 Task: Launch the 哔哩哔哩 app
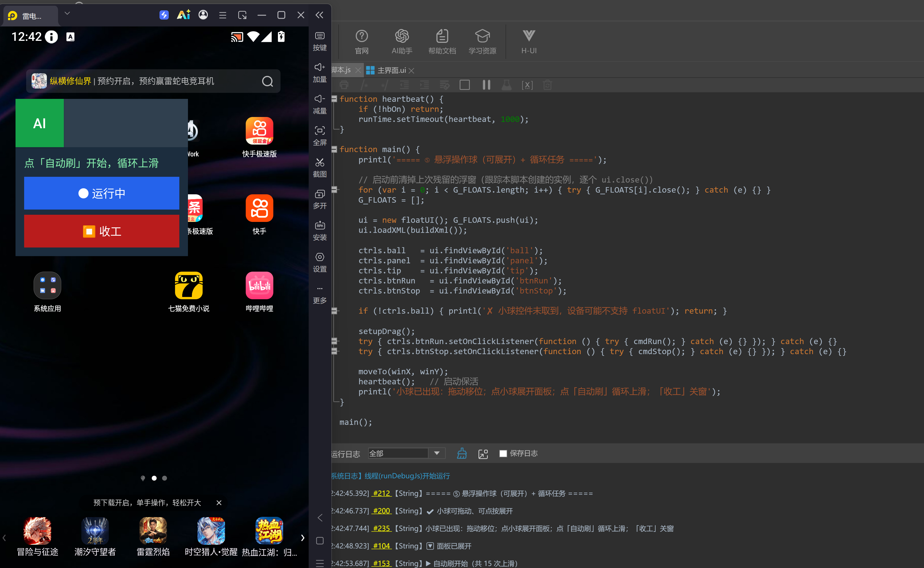click(259, 292)
